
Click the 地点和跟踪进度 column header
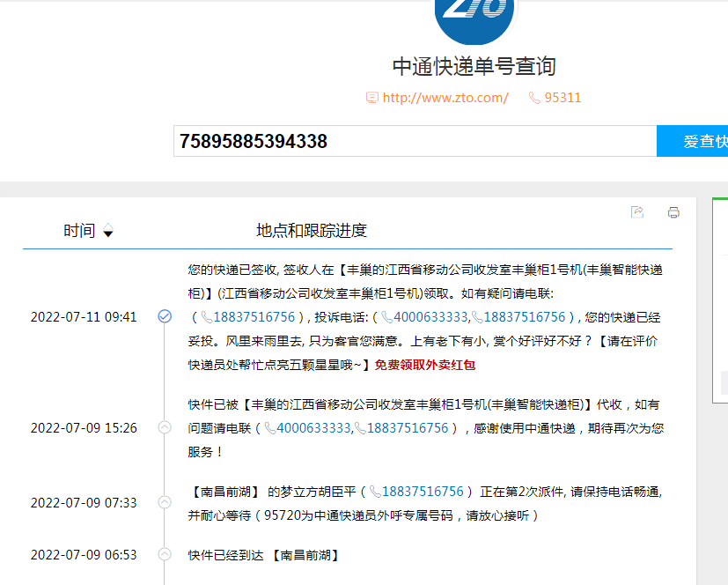(312, 231)
